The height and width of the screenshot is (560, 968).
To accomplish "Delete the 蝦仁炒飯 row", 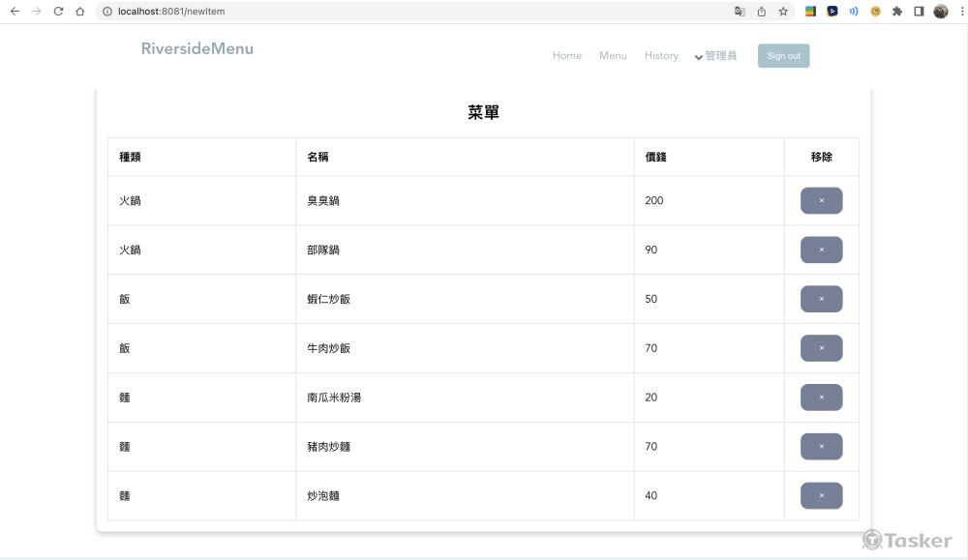I will [821, 299].
